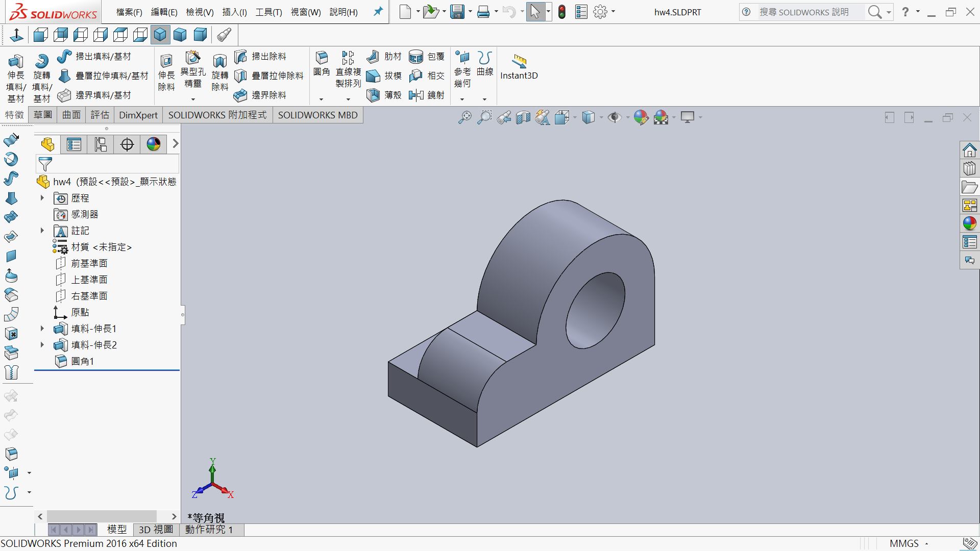Select the Fillet (圓角) tool
The width and height of the screenshot is (980, 551).
point(322,58)
